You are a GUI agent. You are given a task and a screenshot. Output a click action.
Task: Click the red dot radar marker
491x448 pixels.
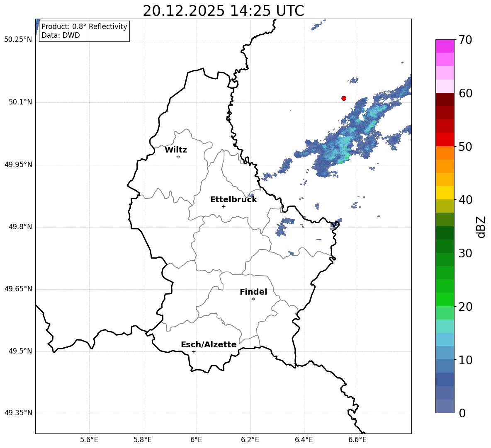344,98
